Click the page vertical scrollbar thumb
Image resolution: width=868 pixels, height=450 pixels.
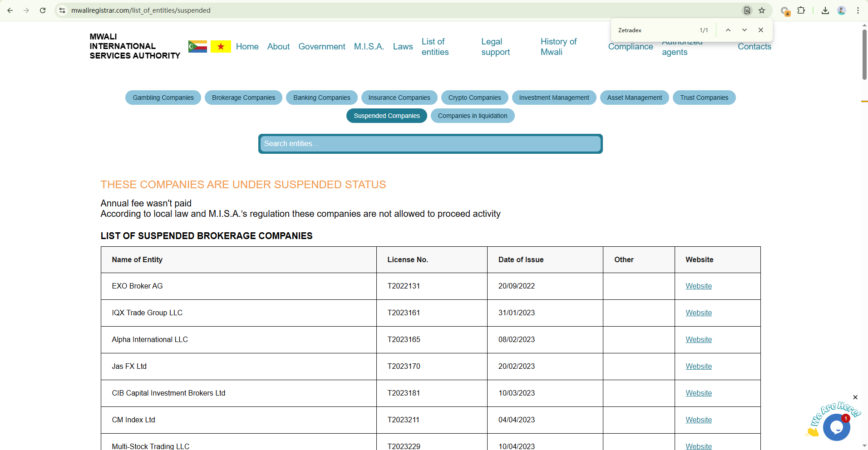tap(864, 54)
